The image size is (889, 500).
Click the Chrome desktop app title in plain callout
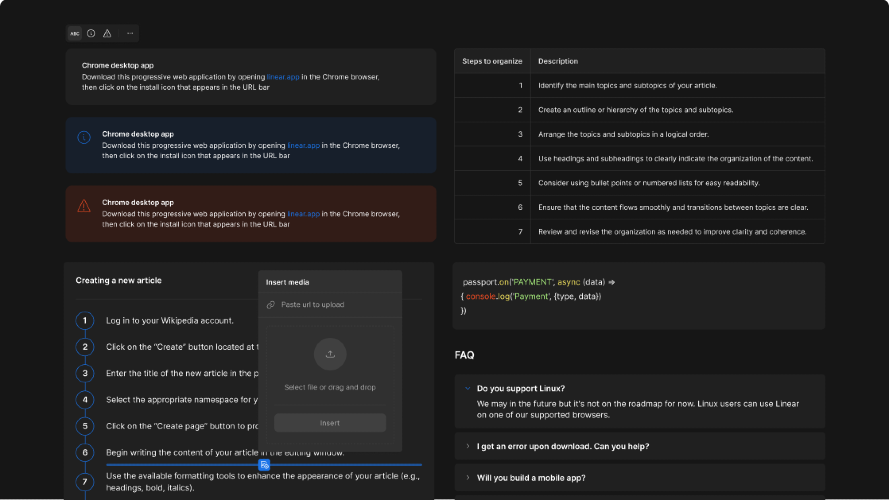point(117,66)
